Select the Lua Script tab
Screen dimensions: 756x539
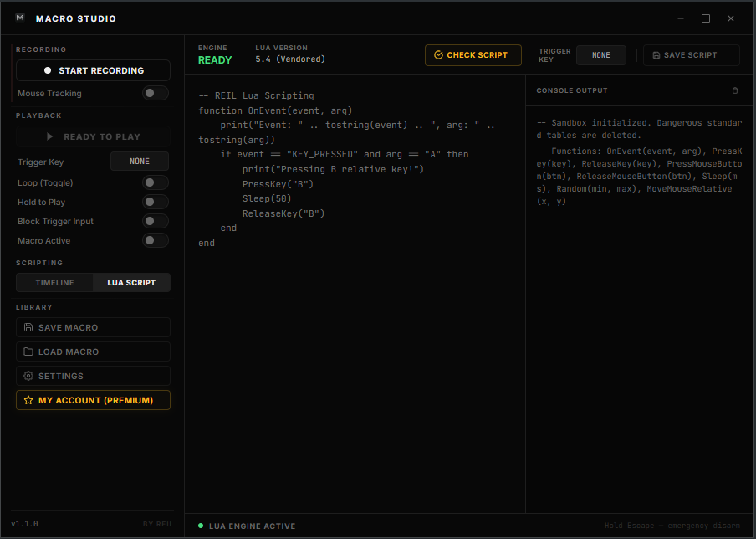tap(131, 282)
